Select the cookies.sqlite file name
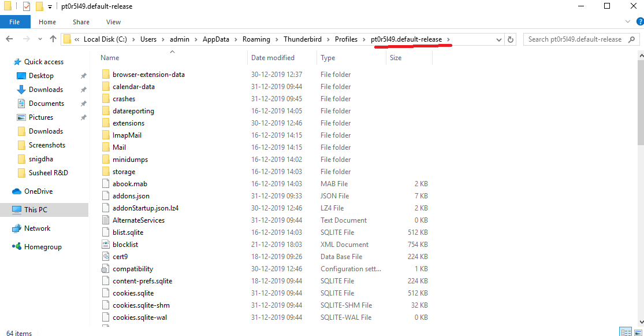 coord(133,293)
